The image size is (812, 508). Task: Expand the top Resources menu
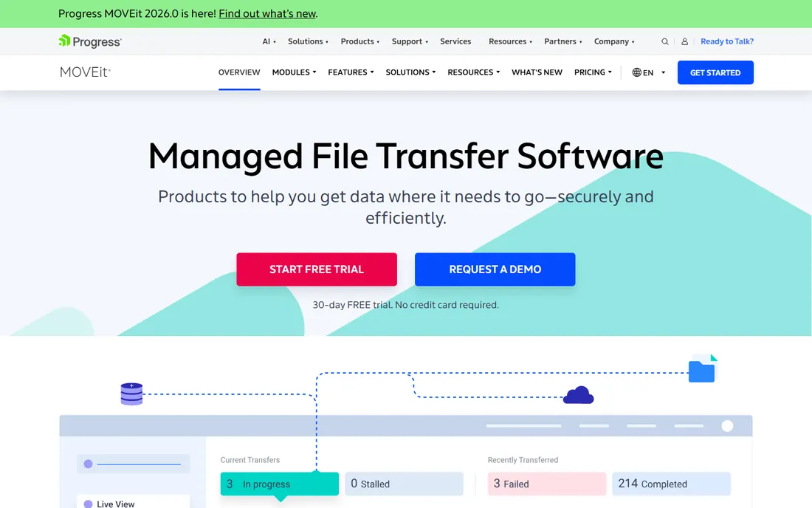510,41
